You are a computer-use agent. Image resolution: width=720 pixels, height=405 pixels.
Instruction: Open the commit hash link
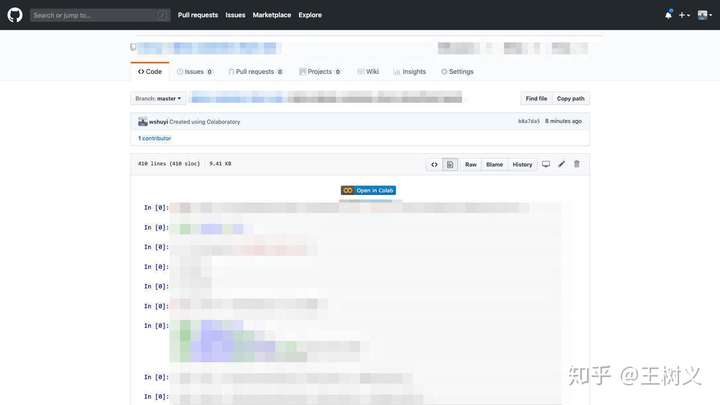click(x=529, y=121)
